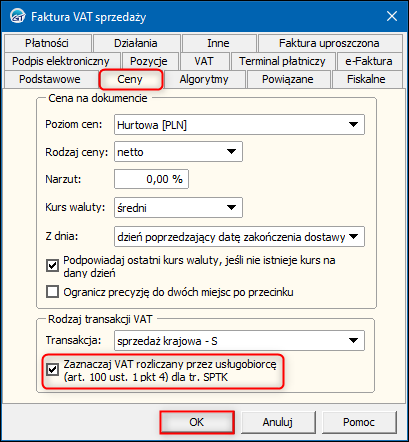The width and height of the screenshot is (409, 442).
Task: Switch to the Powiązane tab
Action: click(x=288, y=79)
